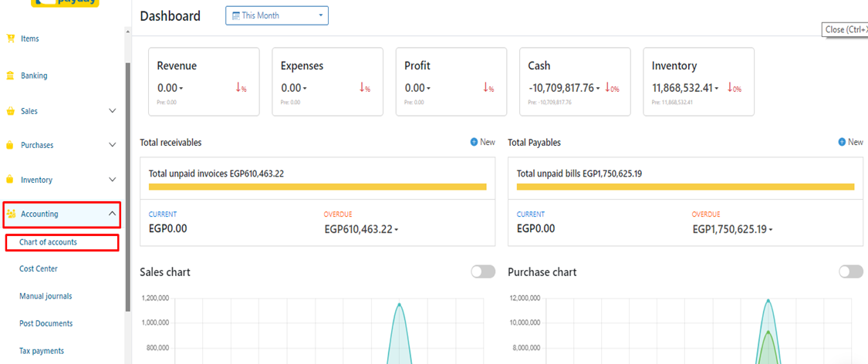Viewport: 868px width, 364px height.
Task: Click the Purchases bag icon
Action: (11, 145)
